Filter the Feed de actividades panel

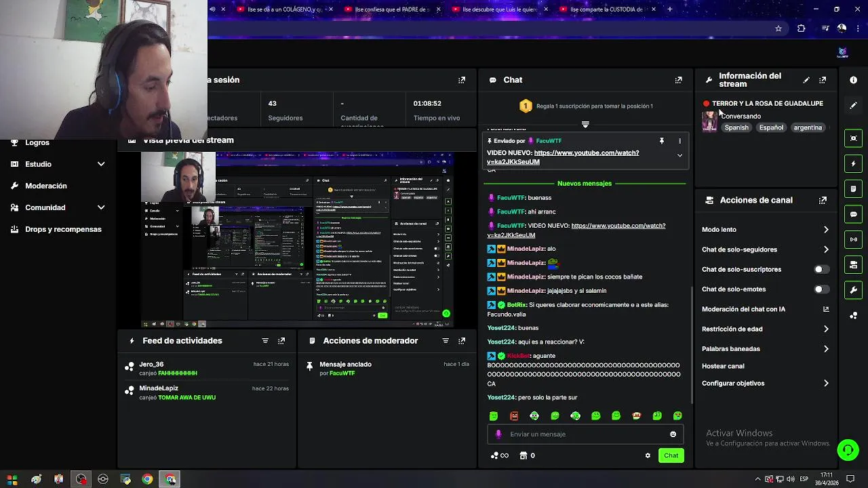pos(265,341)
